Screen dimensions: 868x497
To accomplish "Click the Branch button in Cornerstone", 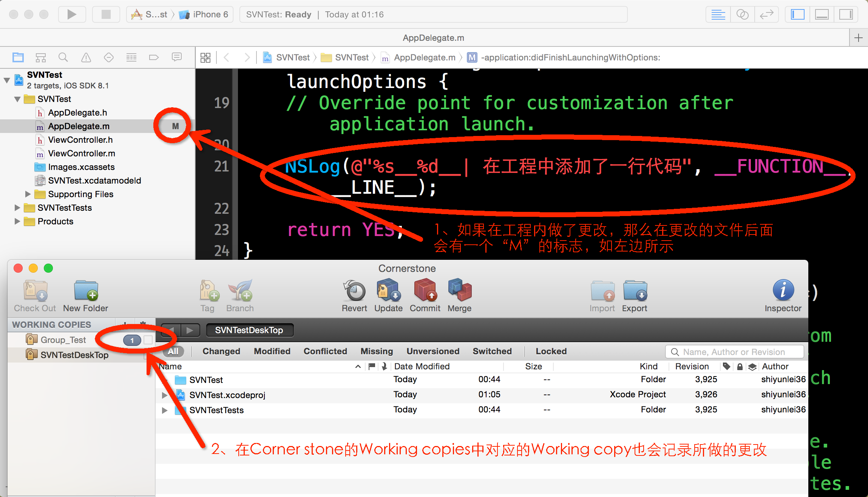I will pyautogui.click(x=240, y=296).
